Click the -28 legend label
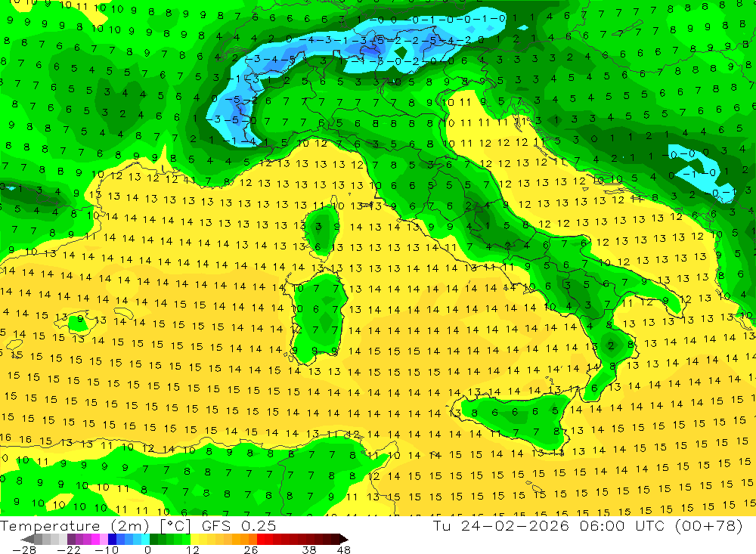756x554 pixels. click(24, 549)
